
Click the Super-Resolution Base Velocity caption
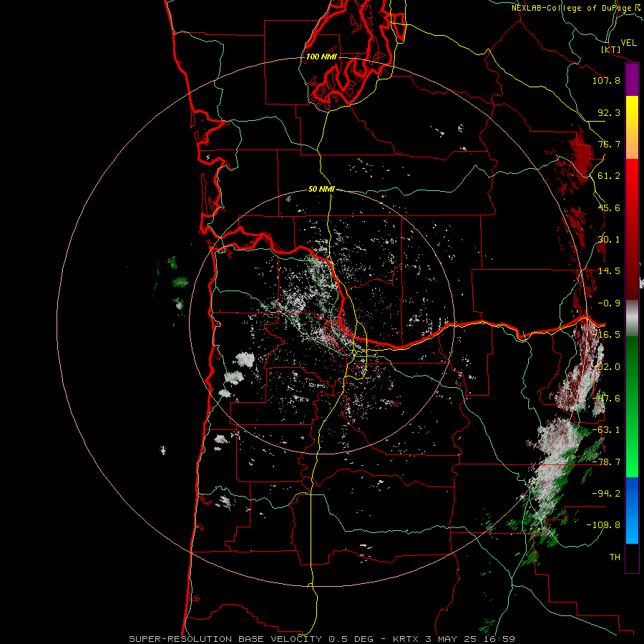[322, 639]
